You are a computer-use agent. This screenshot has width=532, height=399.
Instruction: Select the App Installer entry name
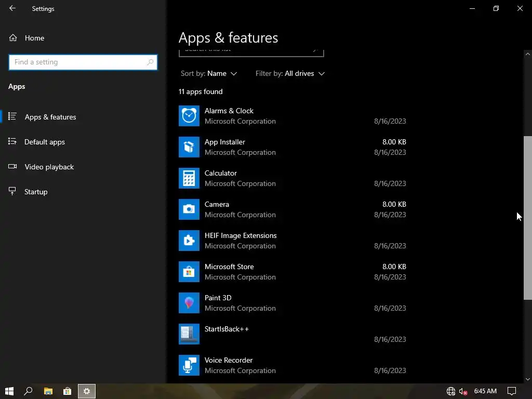coord(224,142)
